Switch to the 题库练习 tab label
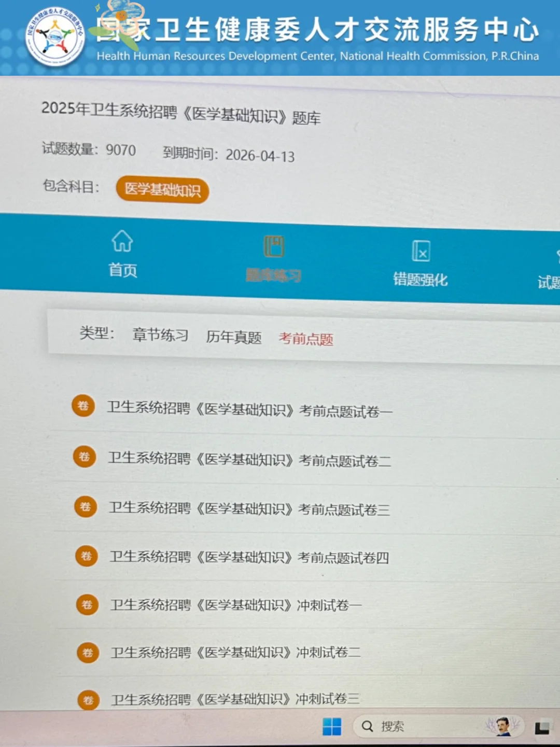This screenshot has width=560, height=747. (x=273, y=275)
